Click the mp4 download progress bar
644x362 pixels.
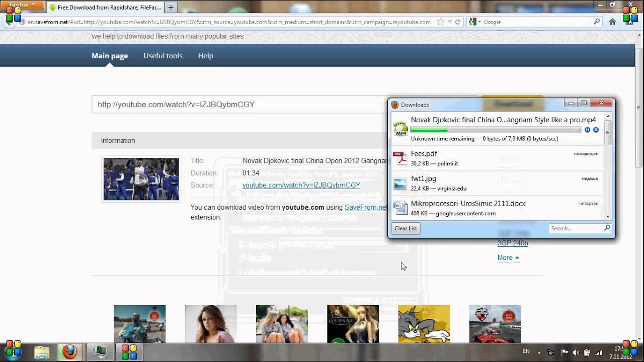point(496,130)
